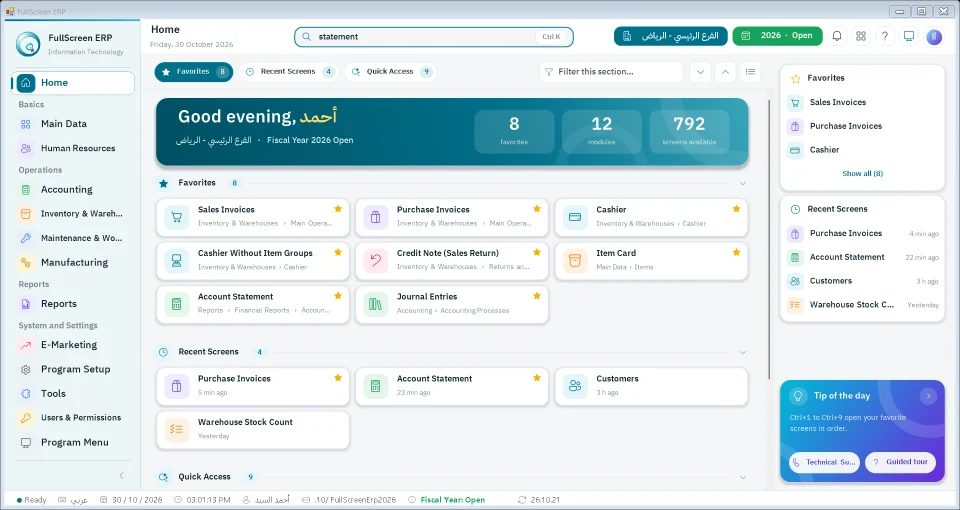960x510 pixels.
Task: Toggle star on Item Card
Action: pyautogui.click(x=736, y=252)
